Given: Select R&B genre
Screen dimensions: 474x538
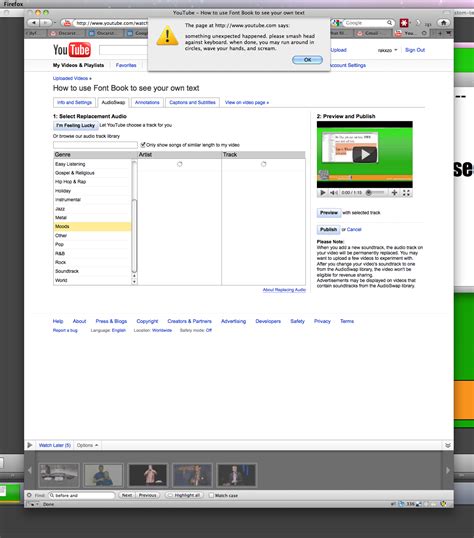Looking at the screenshot, I should point(92,253).
